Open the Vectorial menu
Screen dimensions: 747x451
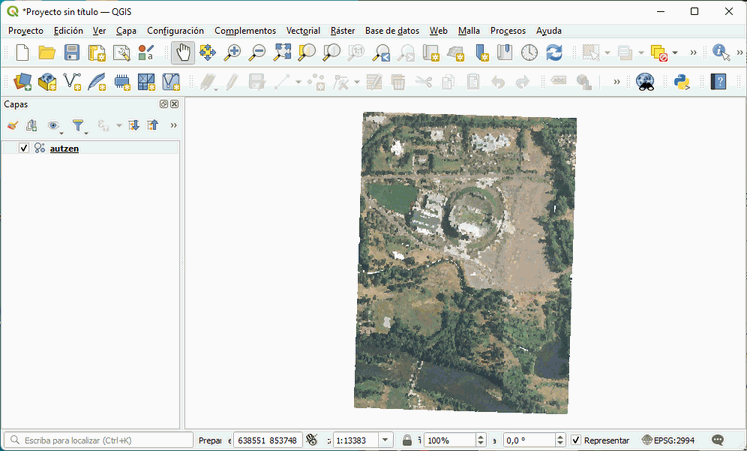303,30
